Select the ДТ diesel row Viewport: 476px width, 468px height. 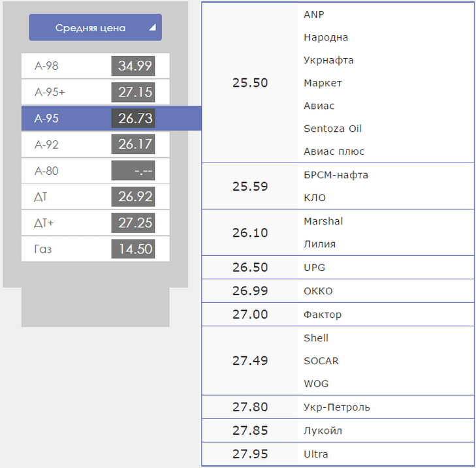[x=95, y=196]
